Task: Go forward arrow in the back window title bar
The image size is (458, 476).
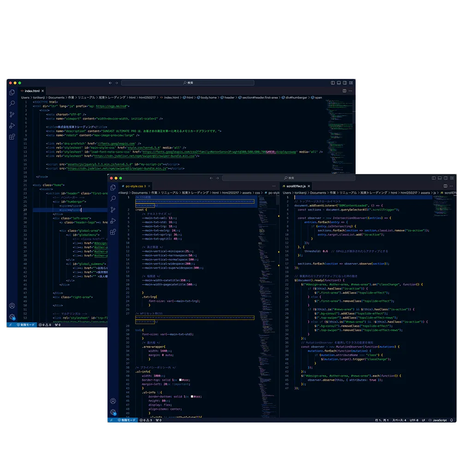Action: pyautogui.click(x=116, y=83)
